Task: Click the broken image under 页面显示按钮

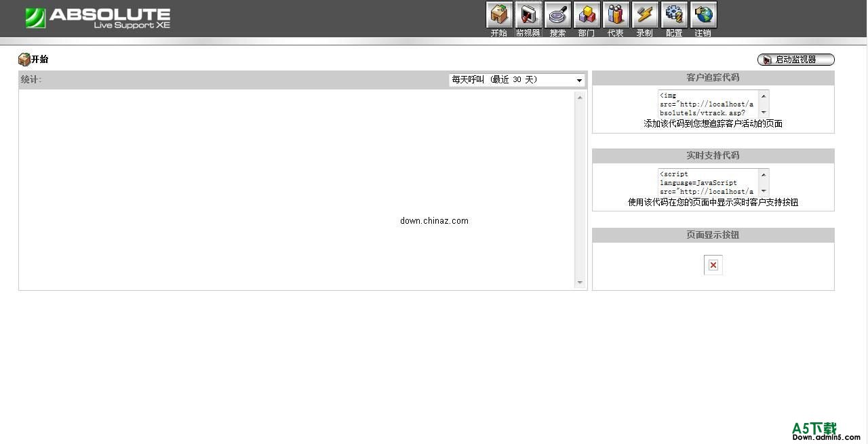Action: (713, 265)
